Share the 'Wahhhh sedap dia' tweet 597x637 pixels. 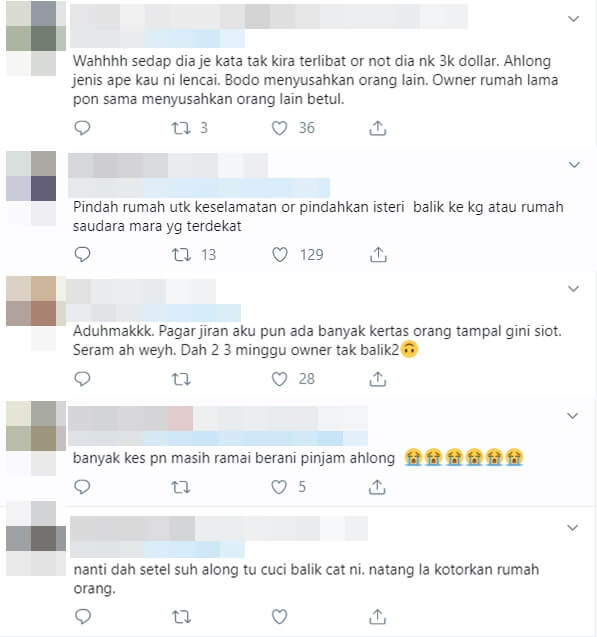[378, 128]
